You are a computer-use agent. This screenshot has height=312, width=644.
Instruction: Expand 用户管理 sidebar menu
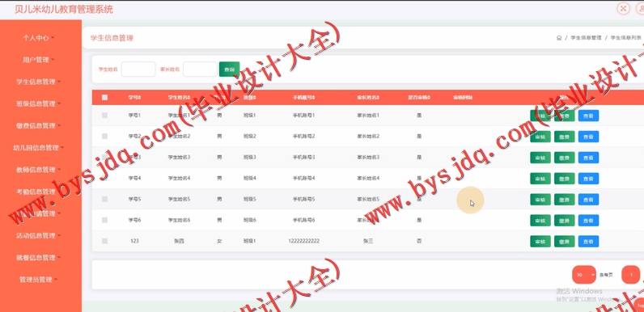click(x=39, y=60)
